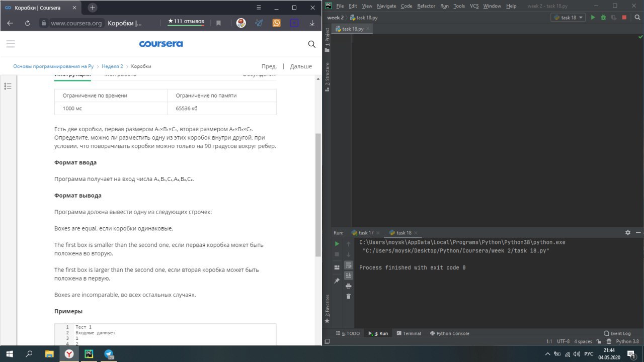The width and height of the screenshot is (644, 362).
Task: Rerun task 18 in Run panel
Action: tap(337, 243)
